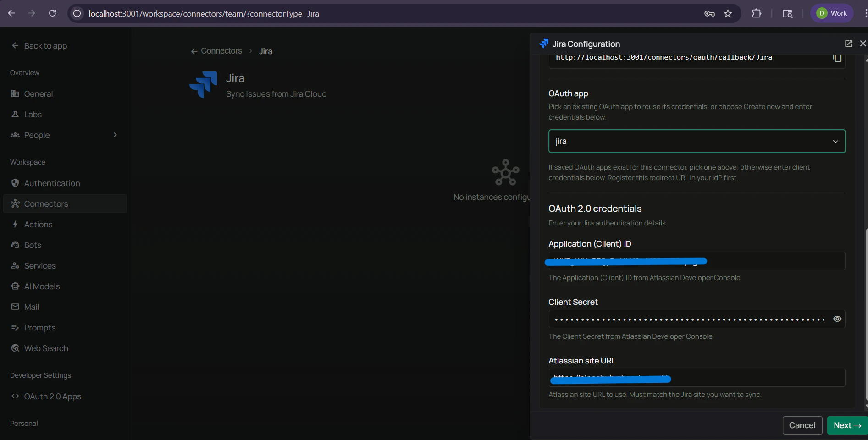
Task: Click the Application (Client) ID field
Action: [x=697, y=261]
